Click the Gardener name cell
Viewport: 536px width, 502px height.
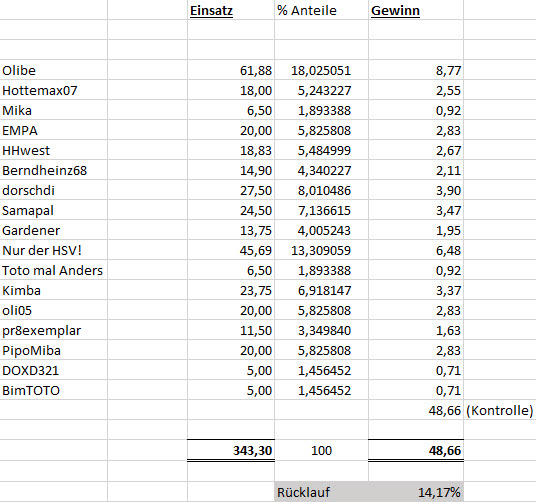(54, 230)
